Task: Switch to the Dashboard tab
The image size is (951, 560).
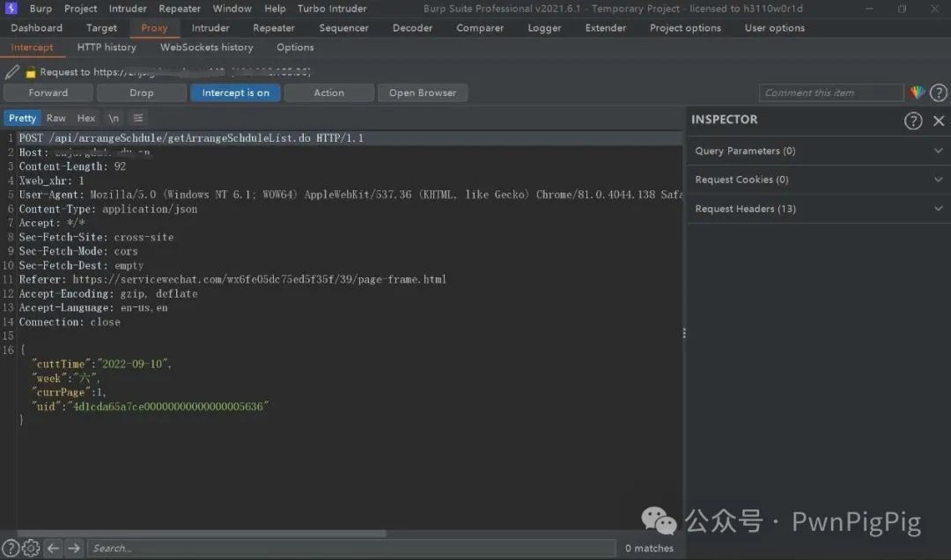Action: pos(36,28)
